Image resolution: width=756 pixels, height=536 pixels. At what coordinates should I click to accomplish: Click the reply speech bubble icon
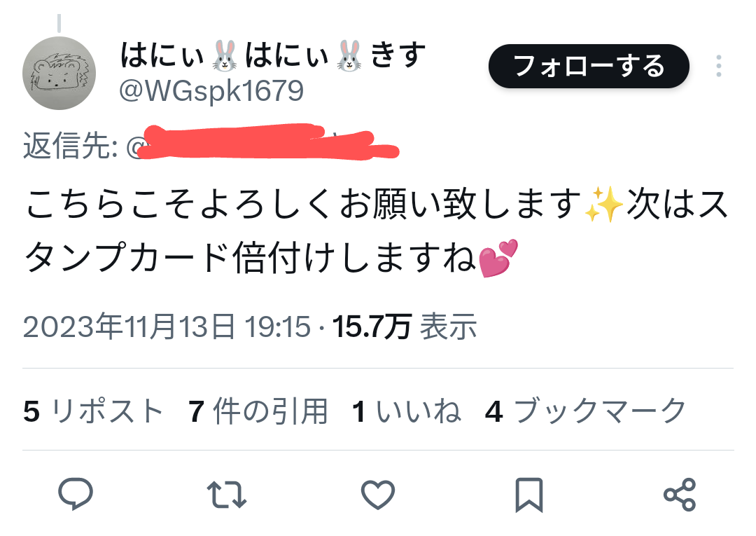pos(75,494)
